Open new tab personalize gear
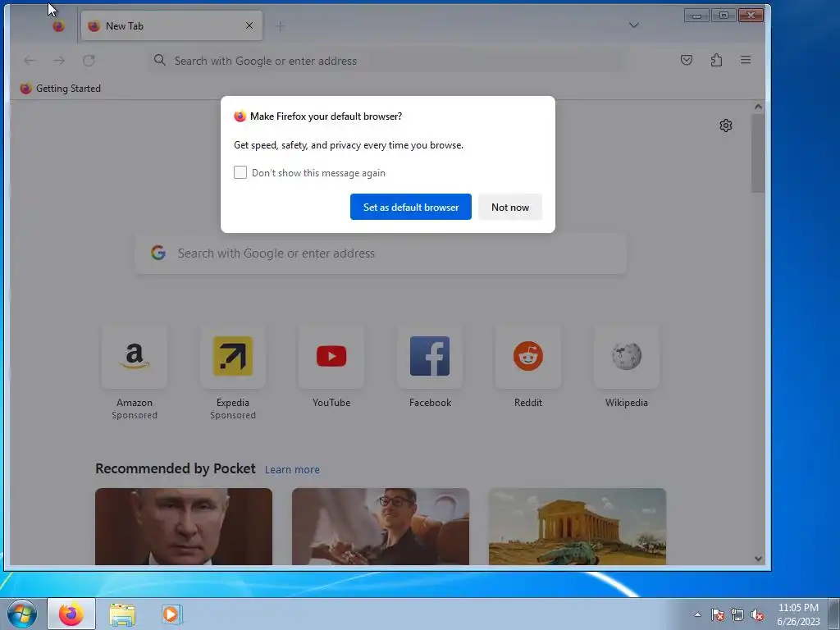Image resolution: width=840 pixels, height=630 pixels. tap(726, 126)
